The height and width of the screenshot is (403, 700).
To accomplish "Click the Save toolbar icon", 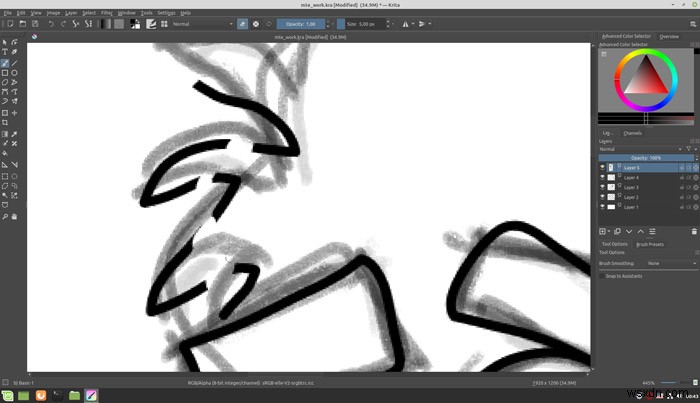I will coord(35,24).
